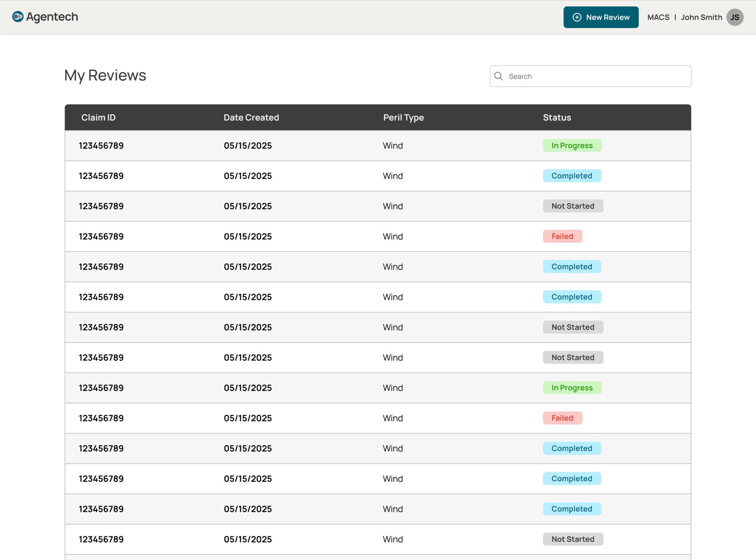This screenshot has width=756, height=560.
Task: Click the Agentech brand name text
Action: pos(52,17)
